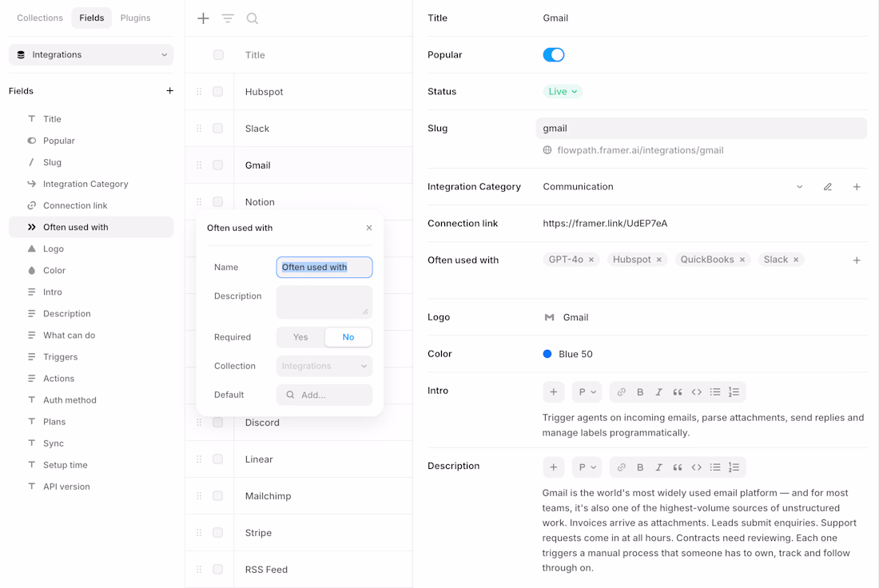
Task: Remove GPT-4o tag via its x
Action: click(x=591, y=260)
